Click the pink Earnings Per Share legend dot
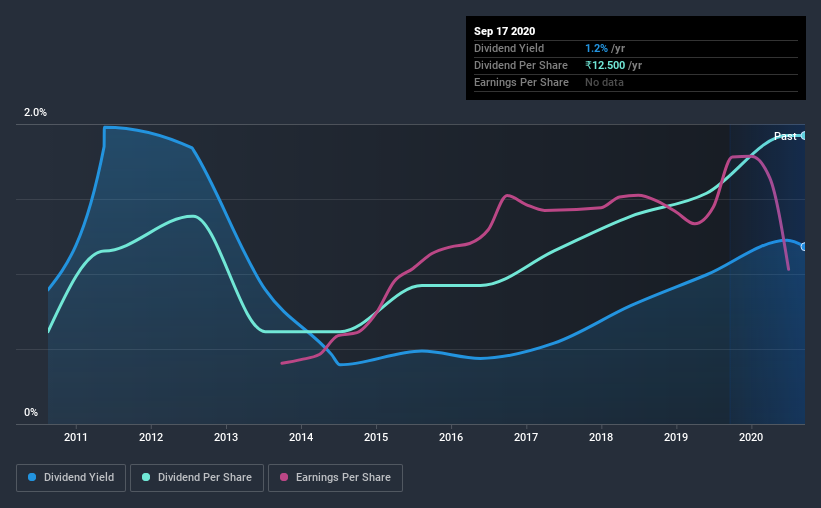The width and height of the screenshot is (821, 508). (284, 477)
